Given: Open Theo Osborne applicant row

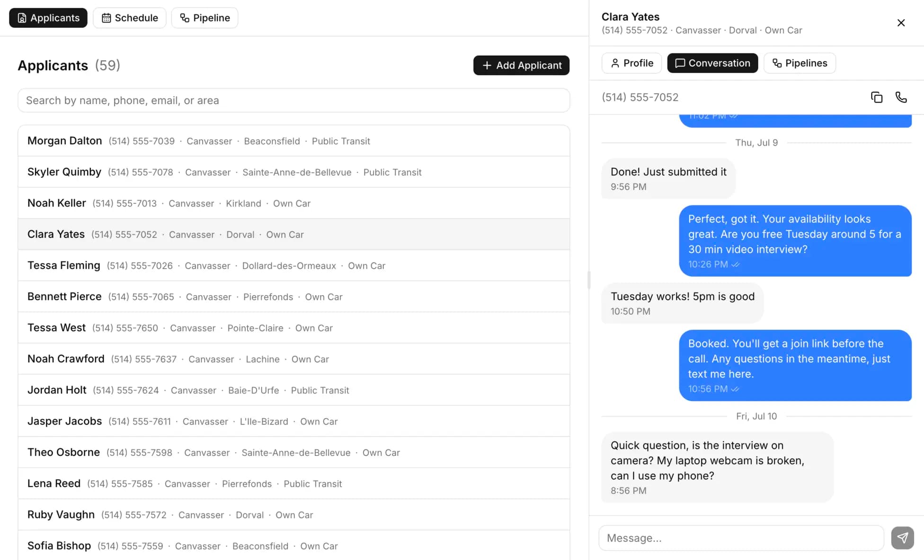Looking at the screenshot, I should point(293,453).
